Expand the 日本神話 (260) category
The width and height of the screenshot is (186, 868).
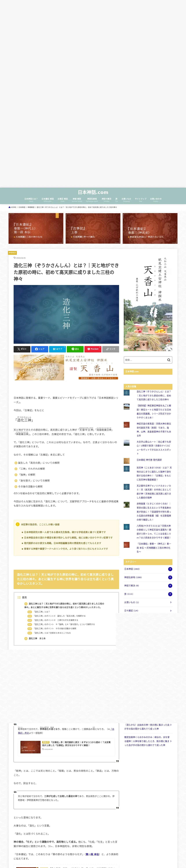[170, 569]
